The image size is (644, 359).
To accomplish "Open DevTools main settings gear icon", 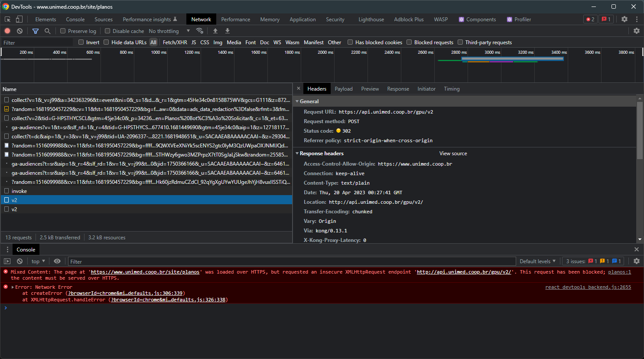I will click(x=624, y=19).
